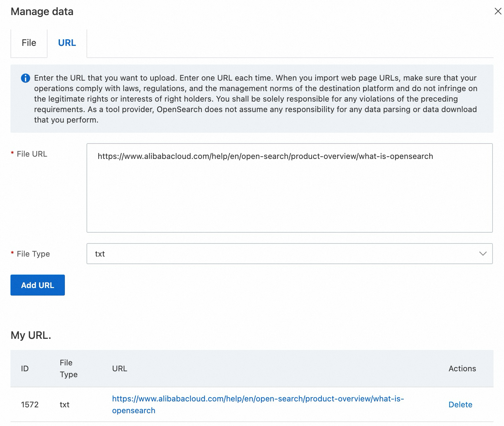Click the txt cell in row 1572
The height and width of the screenshot is (426, 504).
pyautogui.click(x=65, y=405)
